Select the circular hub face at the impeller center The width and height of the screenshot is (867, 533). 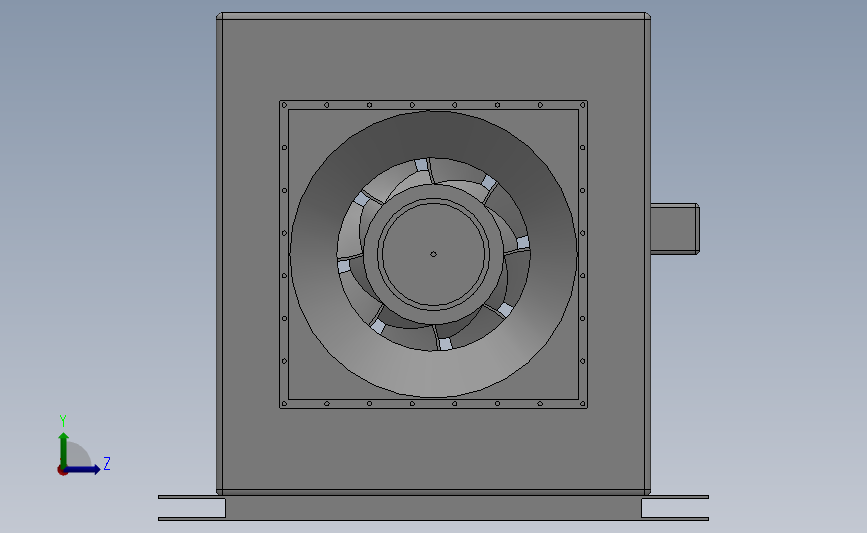click(434, 254)
